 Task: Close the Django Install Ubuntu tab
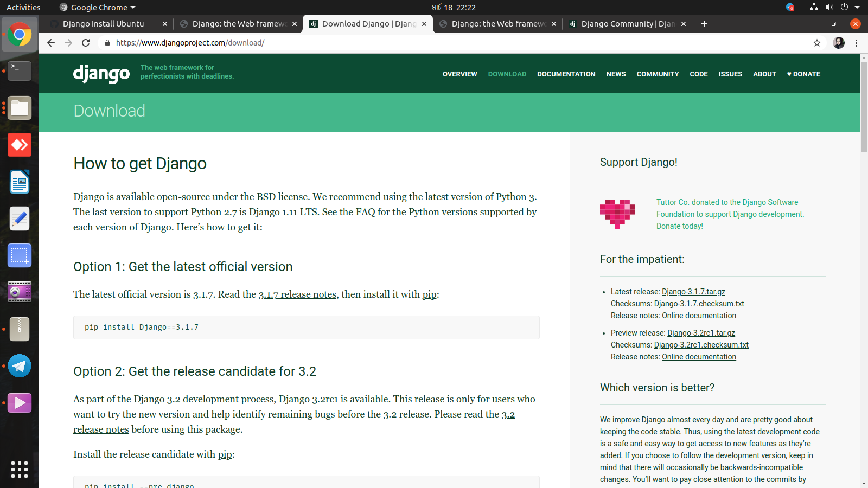point(165,24)
